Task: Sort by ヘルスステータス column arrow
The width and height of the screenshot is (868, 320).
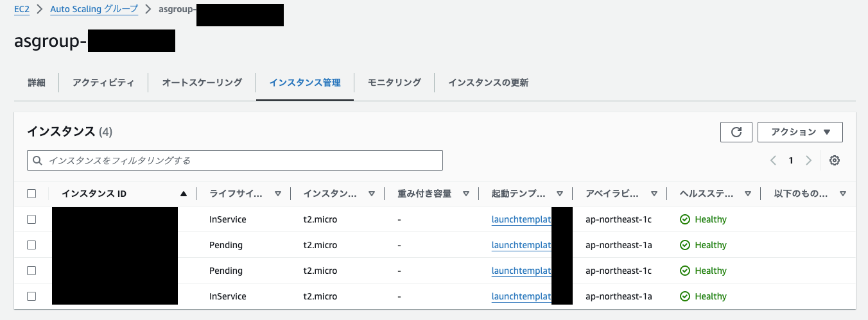Action: 748,194
